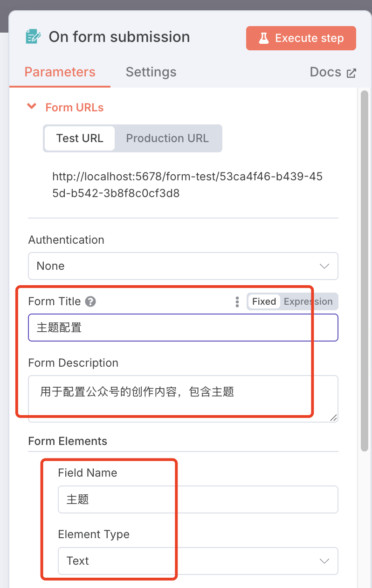Image resolution: width=372 pixels, height=588 pixels.
Task: Click the Form Title help question mark
Action: click(90, 301)
